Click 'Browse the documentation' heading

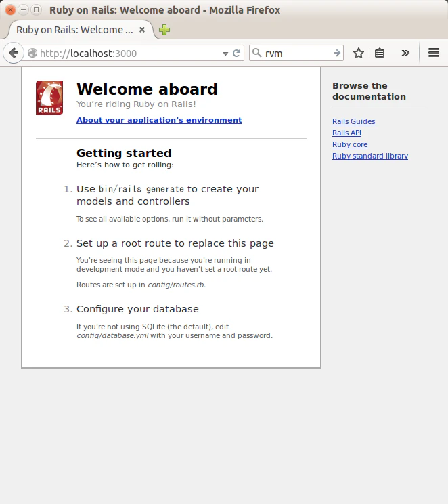pyautogui.click(x=369, y=91)
